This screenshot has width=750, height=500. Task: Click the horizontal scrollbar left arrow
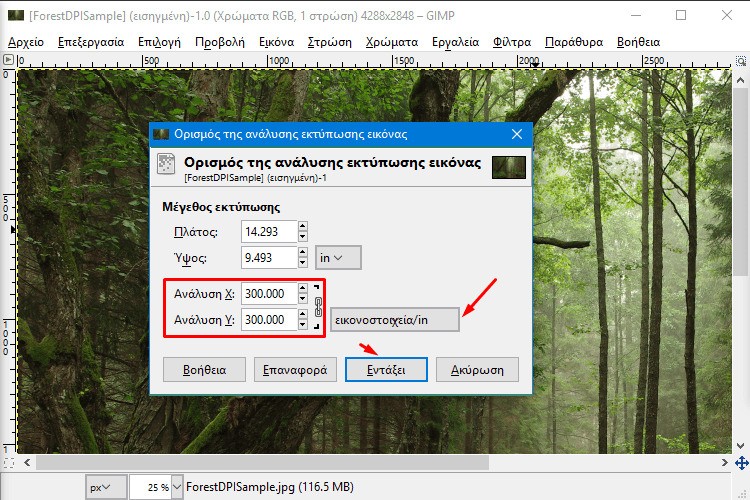click(x=27, y=463)
